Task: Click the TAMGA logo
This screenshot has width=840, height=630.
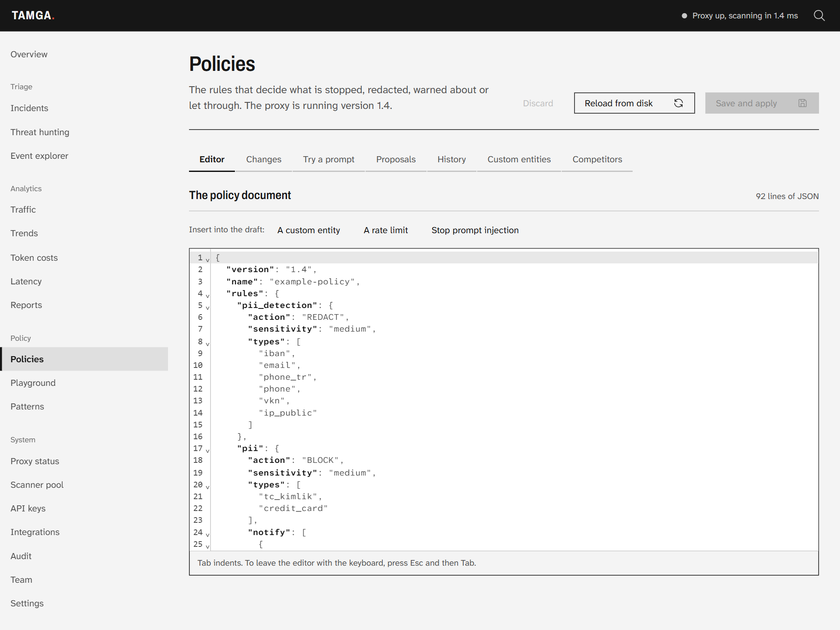Action: coord(33,16)
